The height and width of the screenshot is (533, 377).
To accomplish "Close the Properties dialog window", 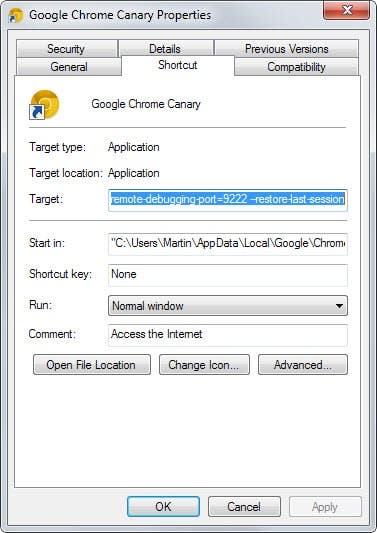I will pos(346,11).
